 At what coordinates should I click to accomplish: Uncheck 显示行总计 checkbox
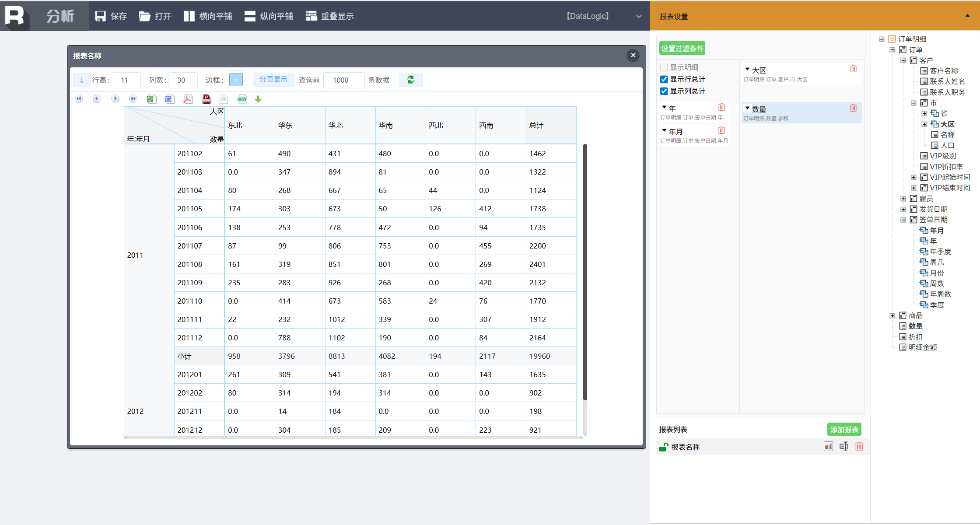(664, 79)
